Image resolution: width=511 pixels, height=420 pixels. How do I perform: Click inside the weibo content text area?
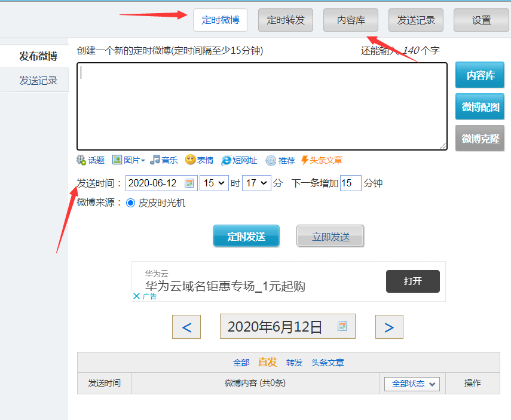pyautogui.click(x=262, y=106)
